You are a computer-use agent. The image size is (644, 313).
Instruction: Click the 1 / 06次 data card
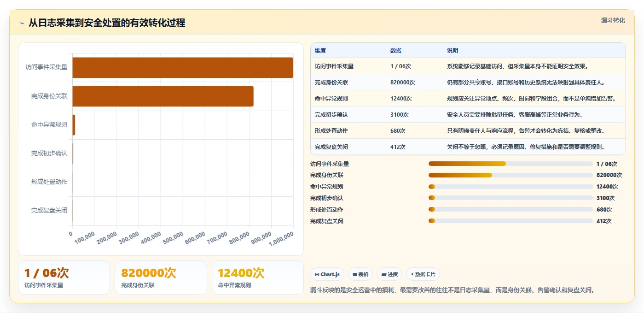point(64,278)
